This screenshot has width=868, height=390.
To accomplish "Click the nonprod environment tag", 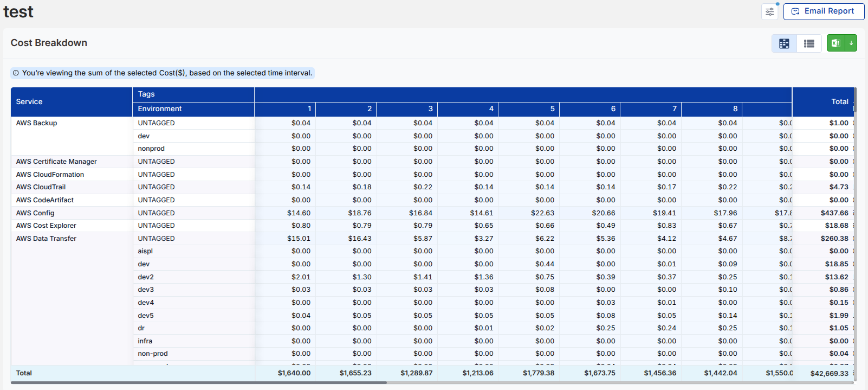I will 151,149.
